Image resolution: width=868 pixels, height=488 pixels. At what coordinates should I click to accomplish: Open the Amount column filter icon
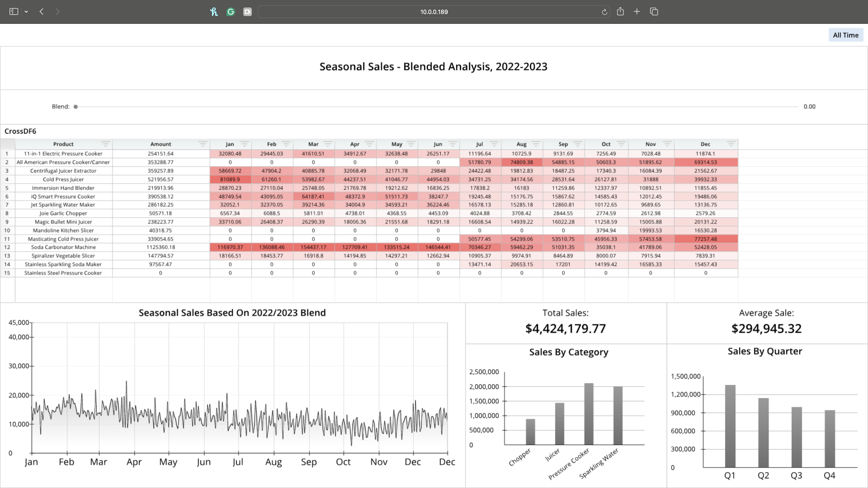pyautogui.click(x=203, y=144)
